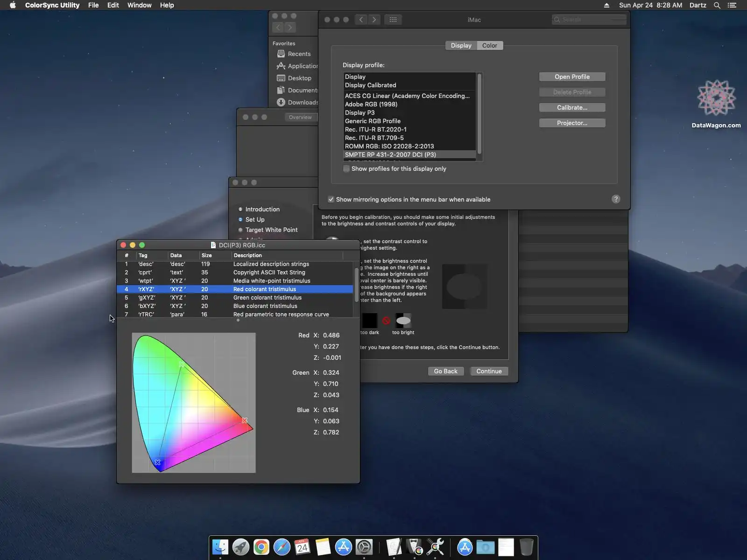
Task: Select the 'bXYZ' Blue colorant row
Action: (235, 306)
